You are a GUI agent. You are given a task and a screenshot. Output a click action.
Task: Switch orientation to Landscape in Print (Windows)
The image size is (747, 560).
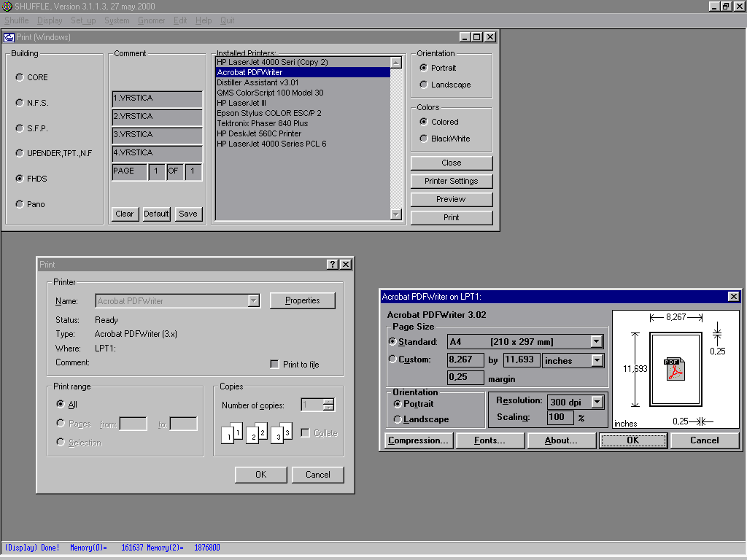click(x=424, y=85)
